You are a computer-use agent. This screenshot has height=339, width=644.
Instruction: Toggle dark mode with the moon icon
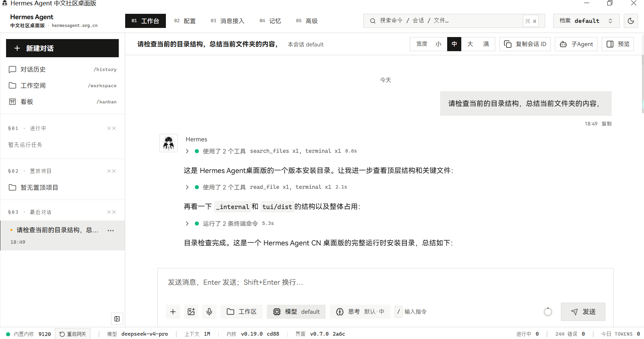(x=631, y=21)
